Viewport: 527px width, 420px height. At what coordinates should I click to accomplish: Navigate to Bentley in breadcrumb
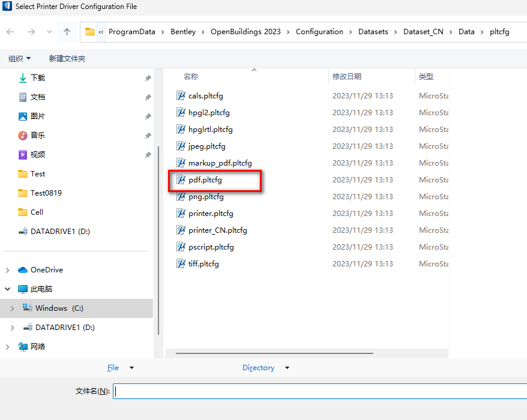(183, 32)
